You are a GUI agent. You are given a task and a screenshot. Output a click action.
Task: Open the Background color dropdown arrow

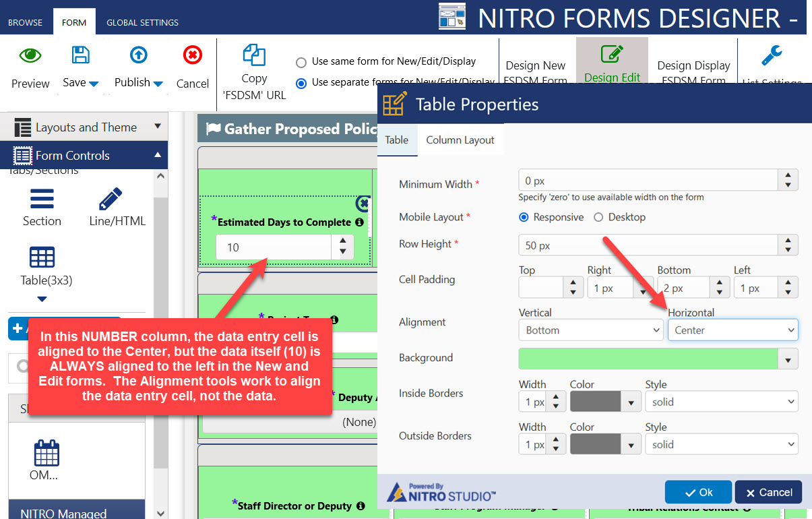[788, 359]
